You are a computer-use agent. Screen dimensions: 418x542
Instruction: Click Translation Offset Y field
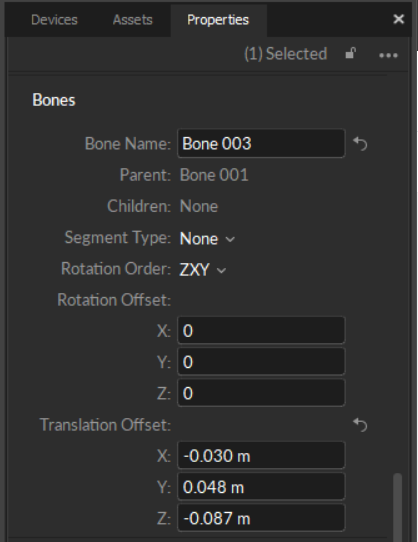(x=261, y=487)
